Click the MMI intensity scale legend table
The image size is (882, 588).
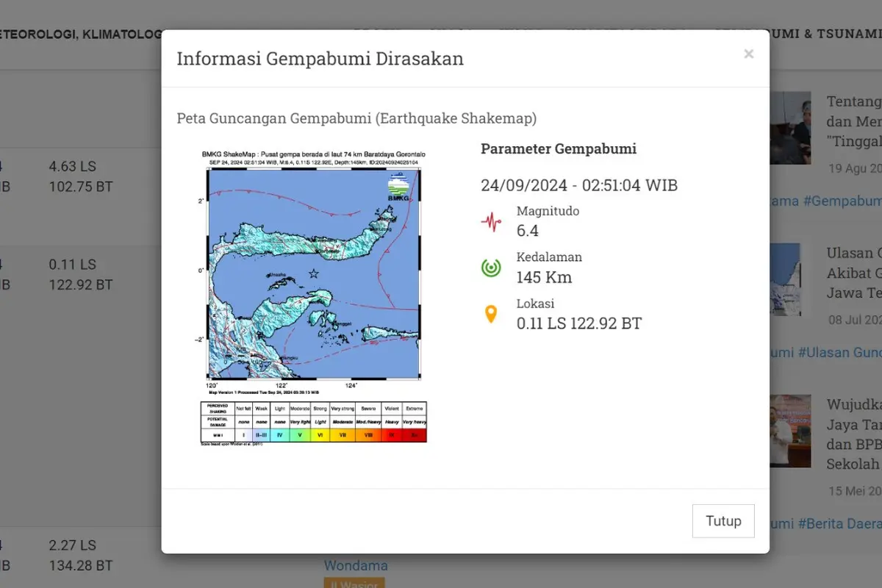click(x=314, y=422)
